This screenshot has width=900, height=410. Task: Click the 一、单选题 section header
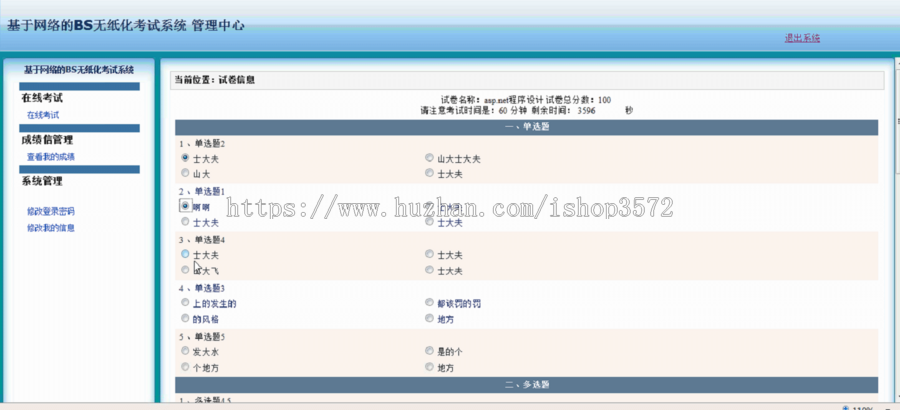[526, 127]
